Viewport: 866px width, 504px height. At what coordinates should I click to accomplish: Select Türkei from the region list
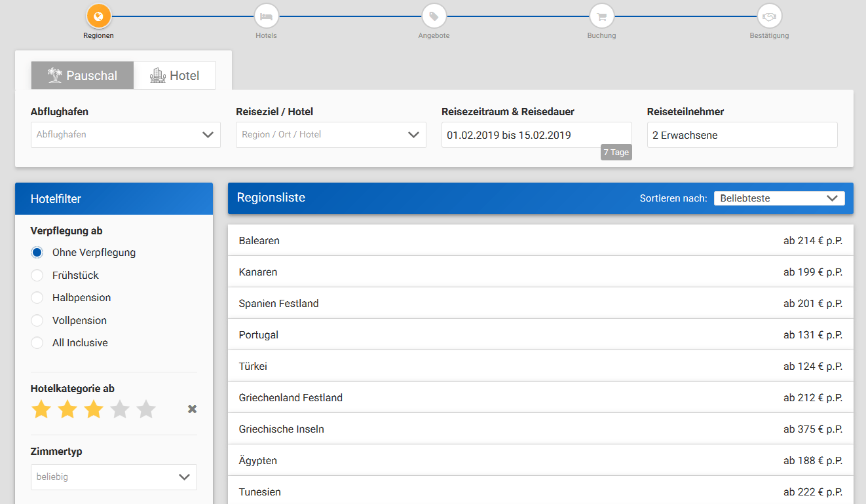[x=540, y=367]
